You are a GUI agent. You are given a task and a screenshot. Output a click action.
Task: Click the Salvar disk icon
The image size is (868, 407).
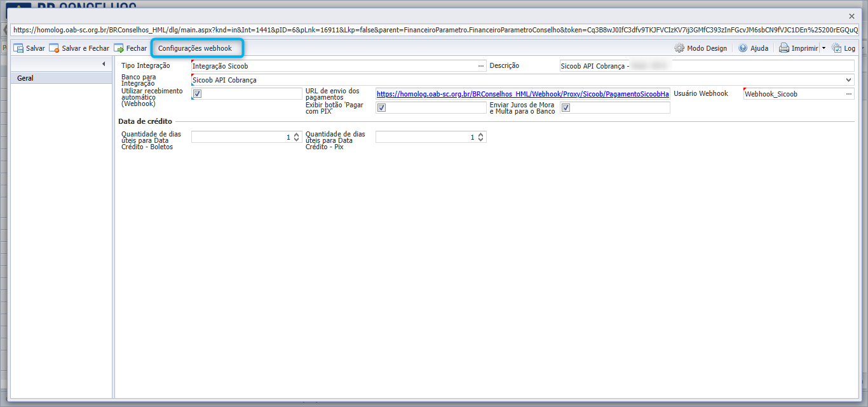(18, 48)
